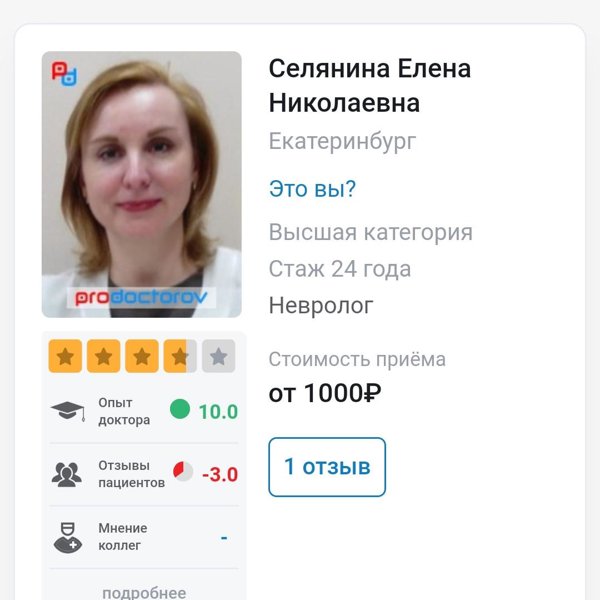Click the prodoctorov watermark on photo

tap(141, 297)
